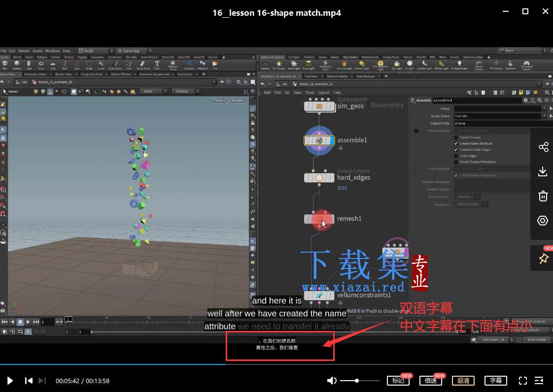Click the assemble1 node icon
The height and width of the screenshot is (392, 553).
319,141
